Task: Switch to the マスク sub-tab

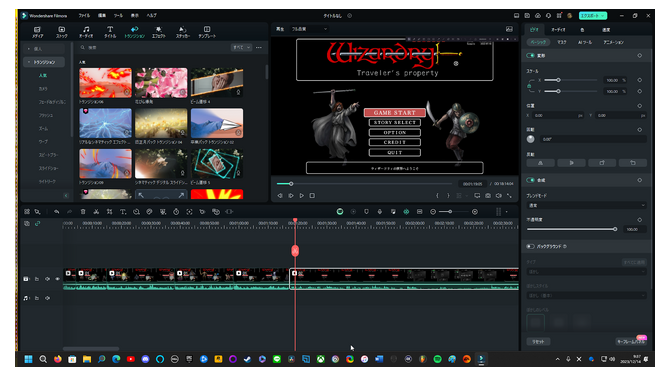Action: pos(561,42)
